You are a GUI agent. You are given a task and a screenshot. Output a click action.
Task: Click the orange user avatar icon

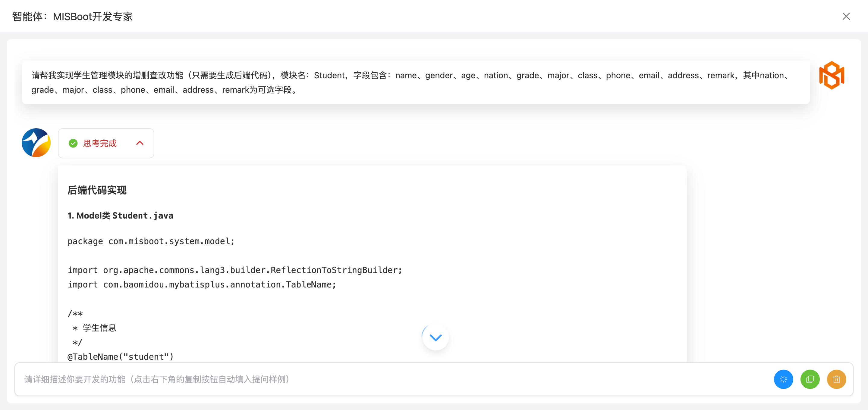tap(831, 75)
